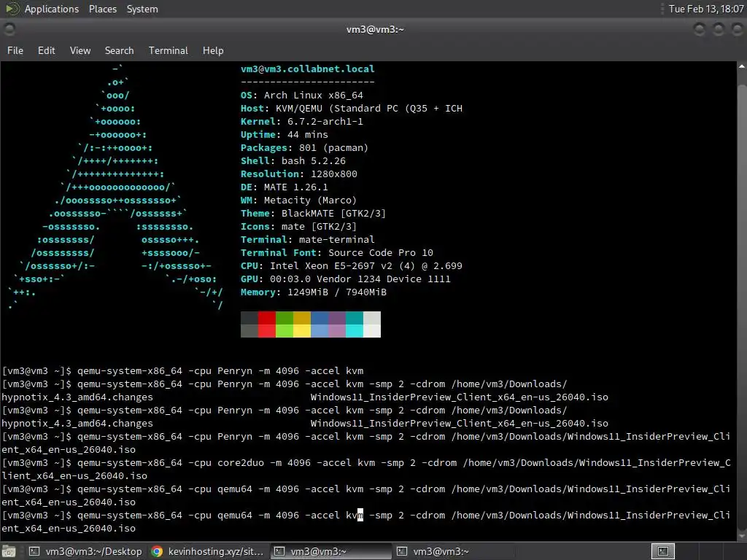747x560 pixels.
Task: Open the System panel menu
Action: click(142, 9)
